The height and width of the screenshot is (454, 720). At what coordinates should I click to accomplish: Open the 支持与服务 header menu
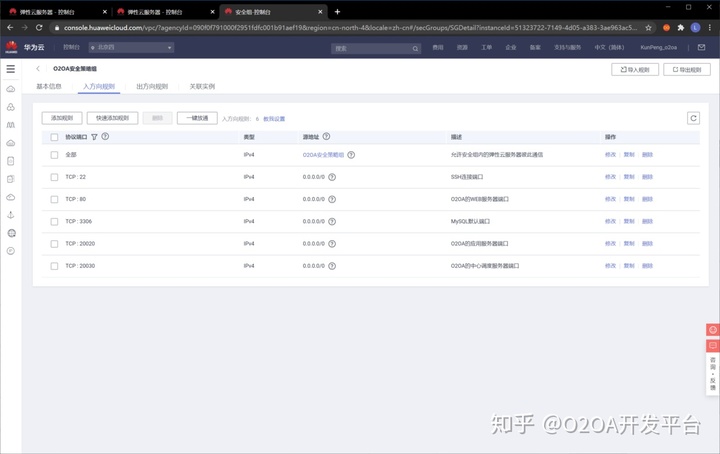tap(567, 47)
